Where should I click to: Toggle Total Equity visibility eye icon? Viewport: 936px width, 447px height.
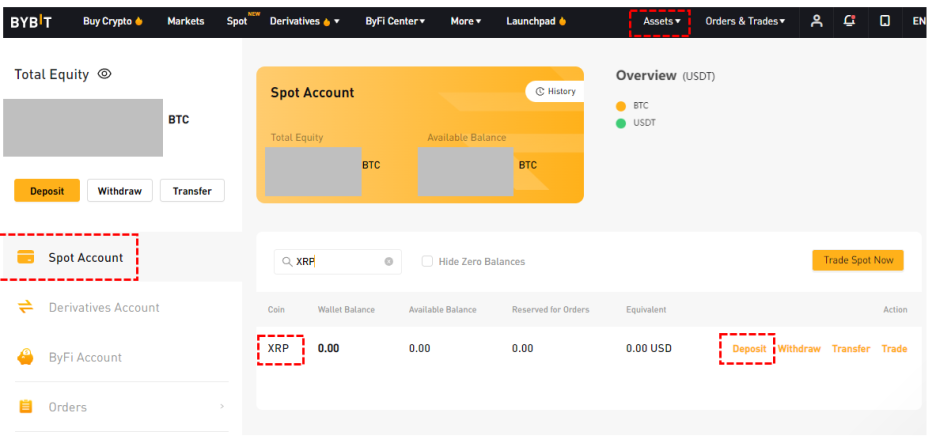coord(104,74)
